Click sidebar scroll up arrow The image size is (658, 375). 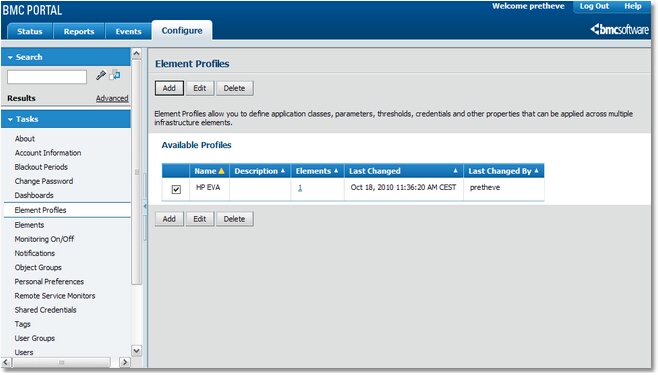click(136, 53)
